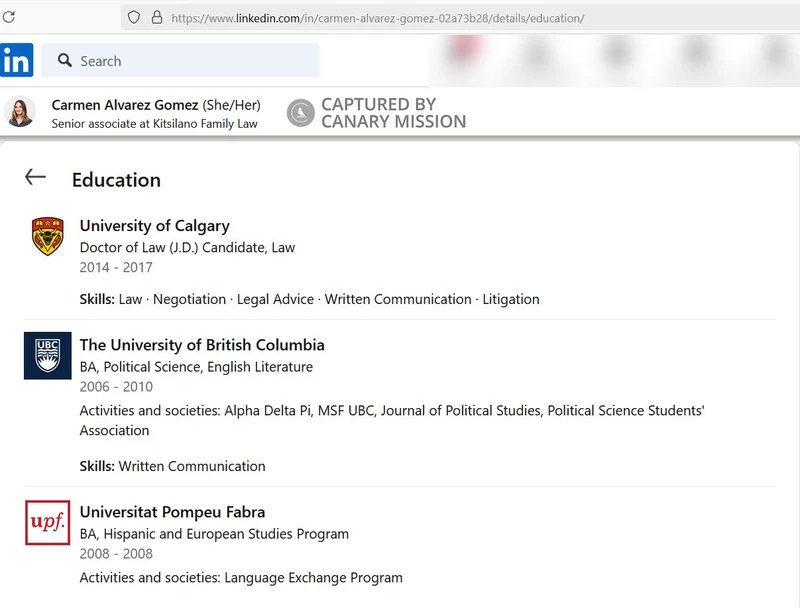Open The University of British Columbia link
The height and width of the screenshot is (608, 800).
(202, 345)
